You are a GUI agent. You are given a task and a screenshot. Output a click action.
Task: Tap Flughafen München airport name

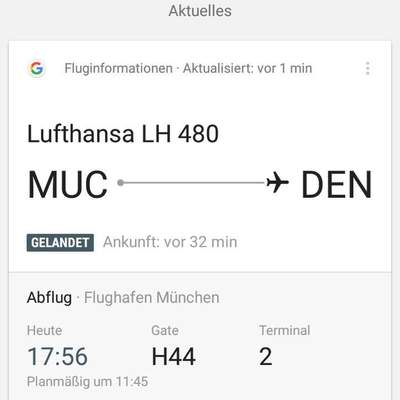(152, 298)
